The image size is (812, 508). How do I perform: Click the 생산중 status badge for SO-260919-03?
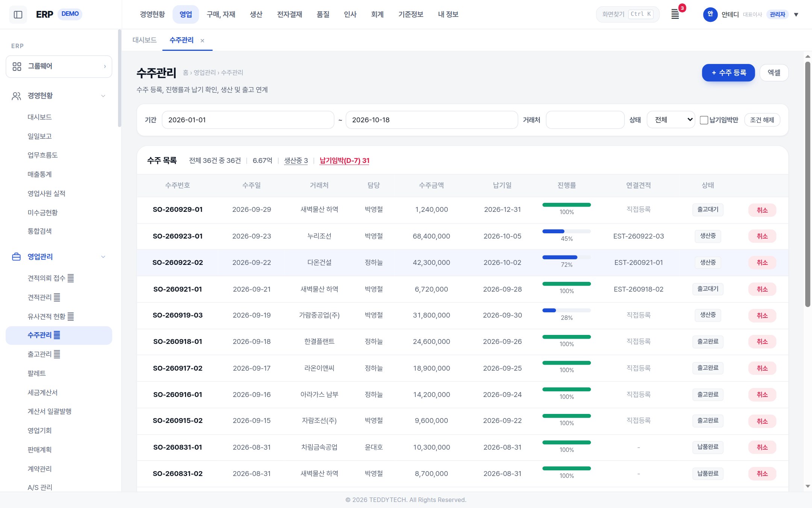point(707,315)
